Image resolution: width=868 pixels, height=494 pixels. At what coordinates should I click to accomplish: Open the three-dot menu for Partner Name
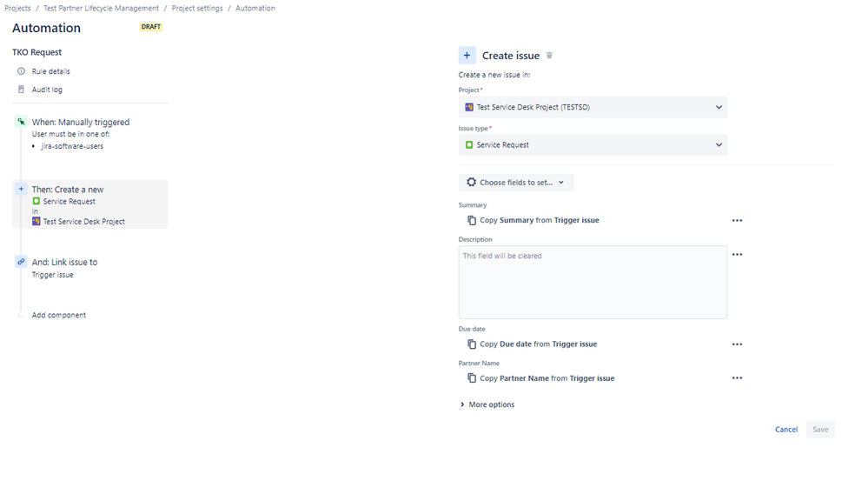[737, 378]
